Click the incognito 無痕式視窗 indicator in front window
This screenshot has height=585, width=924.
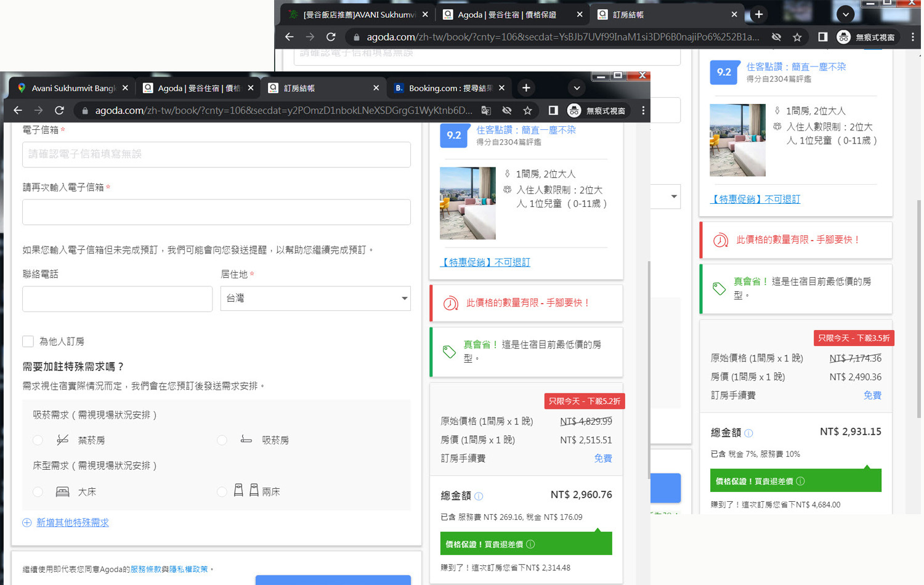pyautogui.click(x=596, y=110)
